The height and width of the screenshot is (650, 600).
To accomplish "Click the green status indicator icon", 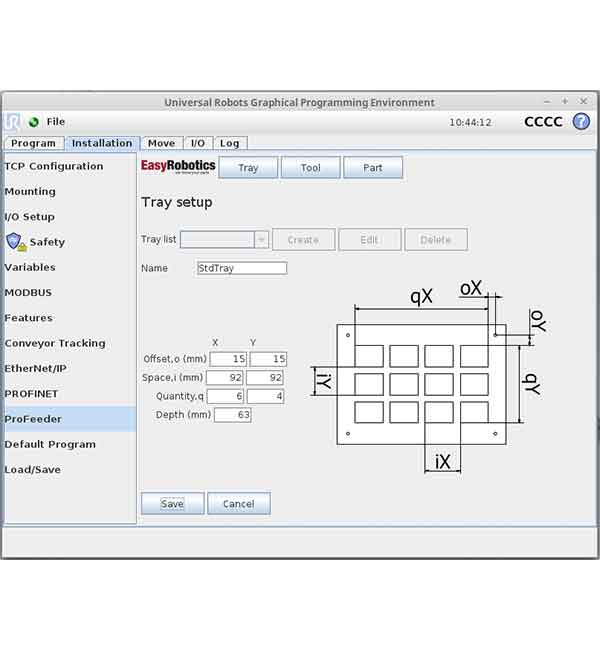I will coord(34,122).
